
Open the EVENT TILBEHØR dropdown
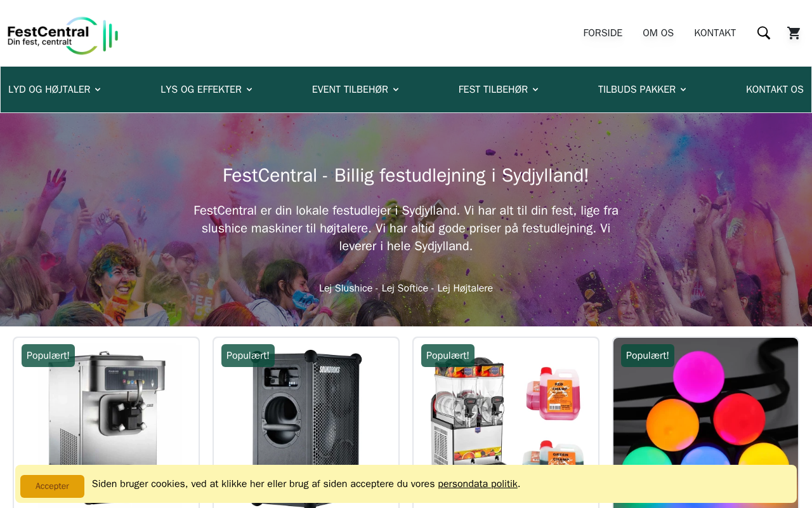[x=356, y=90]
